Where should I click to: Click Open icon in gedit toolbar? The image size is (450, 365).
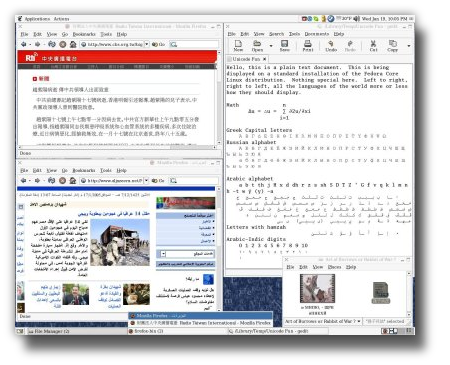[x=257, y=46]
